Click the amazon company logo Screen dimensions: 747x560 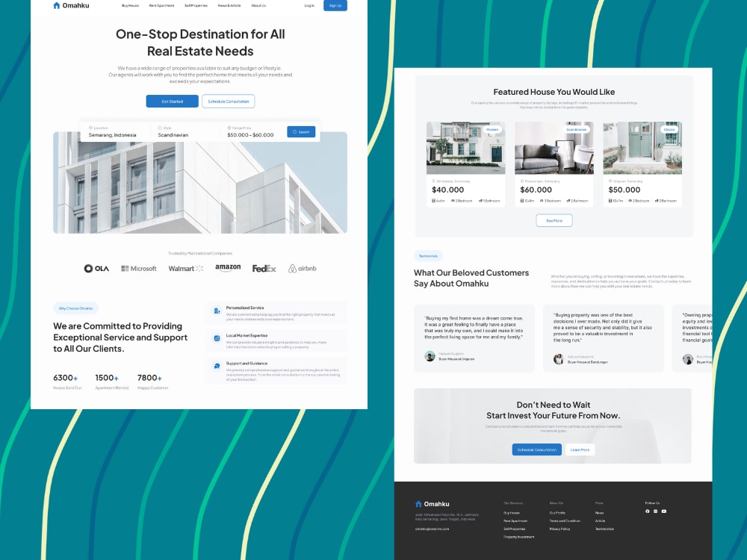tap(228, 267)
